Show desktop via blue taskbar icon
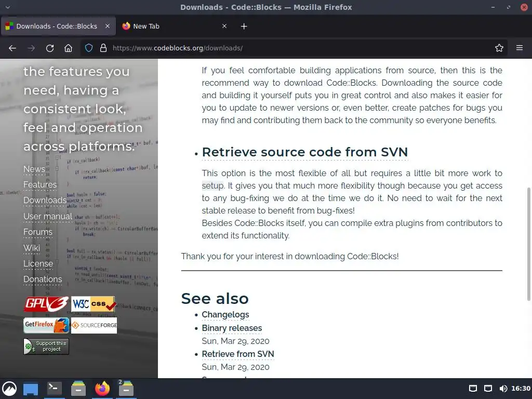The width and height of the screenshot is (532, 399). click(31, 389)
